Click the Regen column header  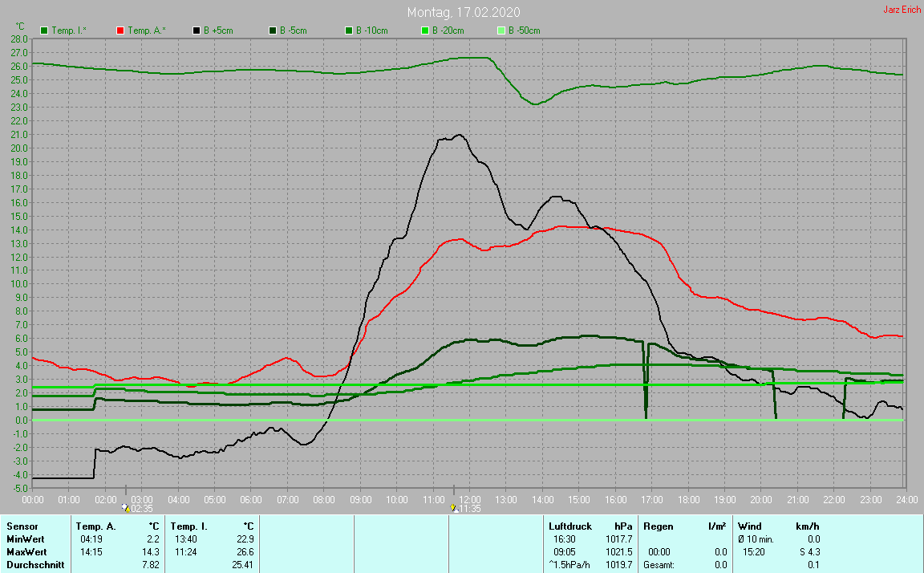pyautogui.click(x=660, y=526)
